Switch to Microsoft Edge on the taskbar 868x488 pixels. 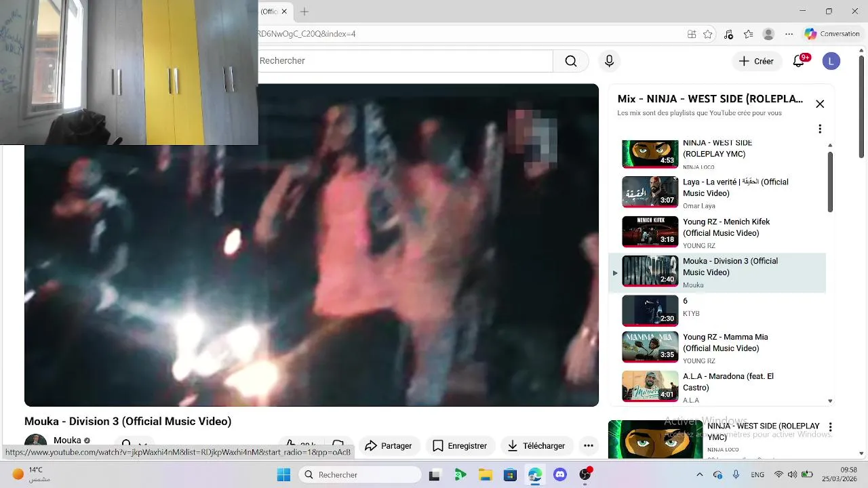click(535, 475)
